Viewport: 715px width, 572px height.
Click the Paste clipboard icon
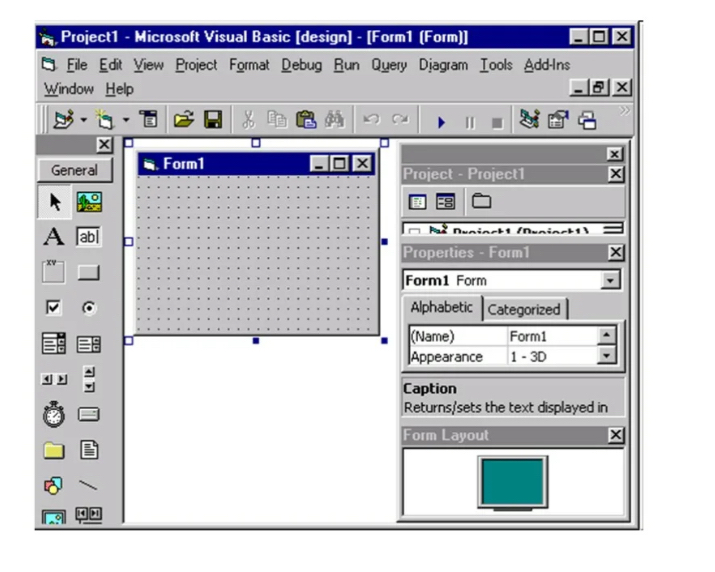[306, 120]
